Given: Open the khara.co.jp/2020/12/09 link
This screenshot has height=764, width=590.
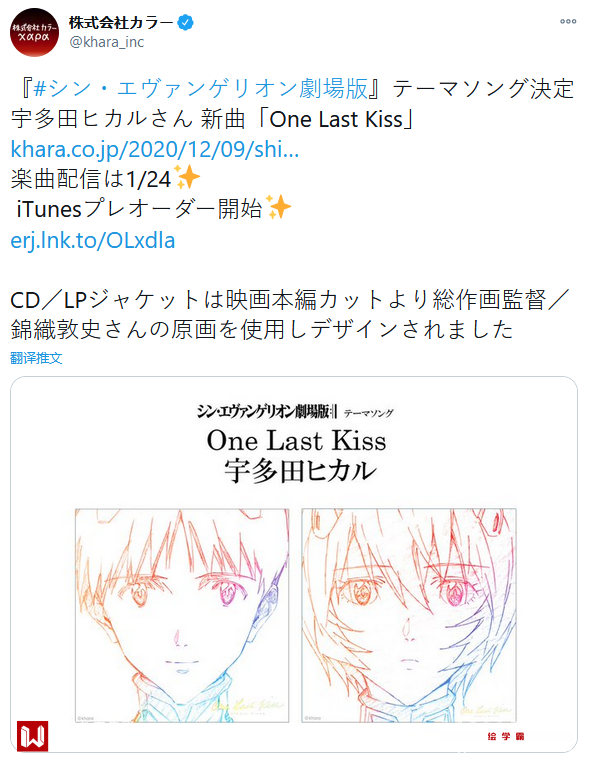Looking at the screenshot, I should click(x=155, y=149).
